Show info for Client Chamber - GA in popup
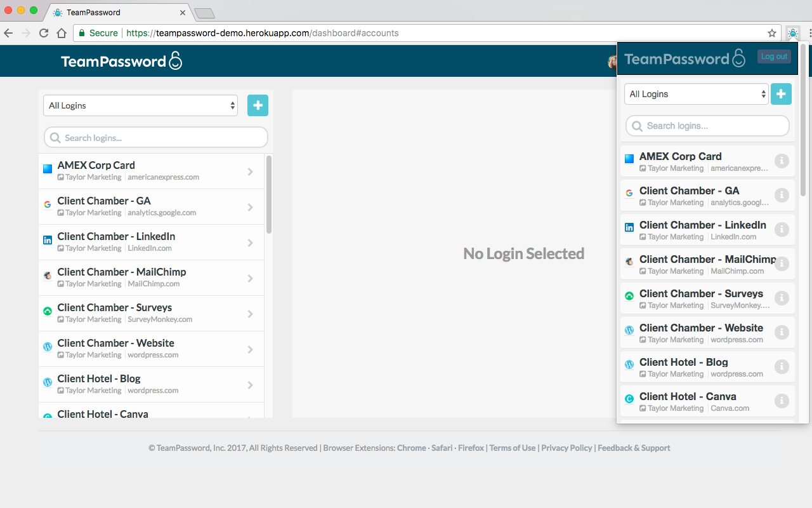Viewport: 812px width, 508px height. pos(782,196)
